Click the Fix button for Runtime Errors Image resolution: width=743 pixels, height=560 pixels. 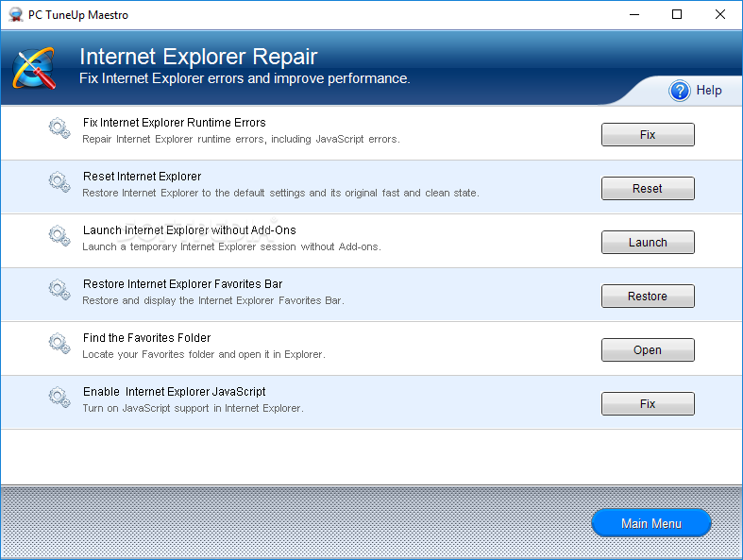click(648, 135)
